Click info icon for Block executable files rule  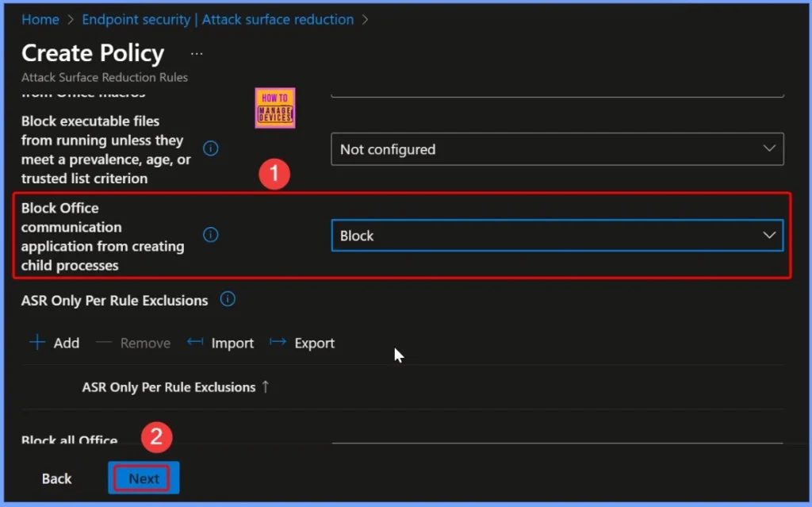(211, 148)
